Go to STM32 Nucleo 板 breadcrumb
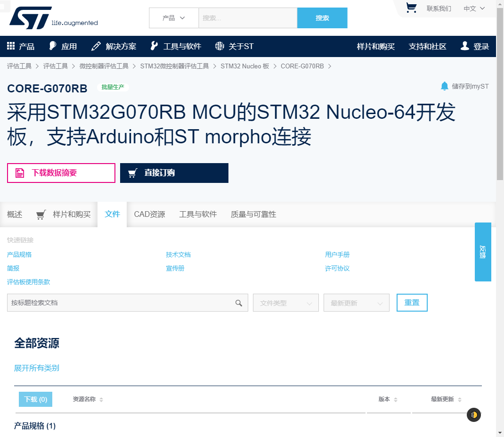 (244, 66)
